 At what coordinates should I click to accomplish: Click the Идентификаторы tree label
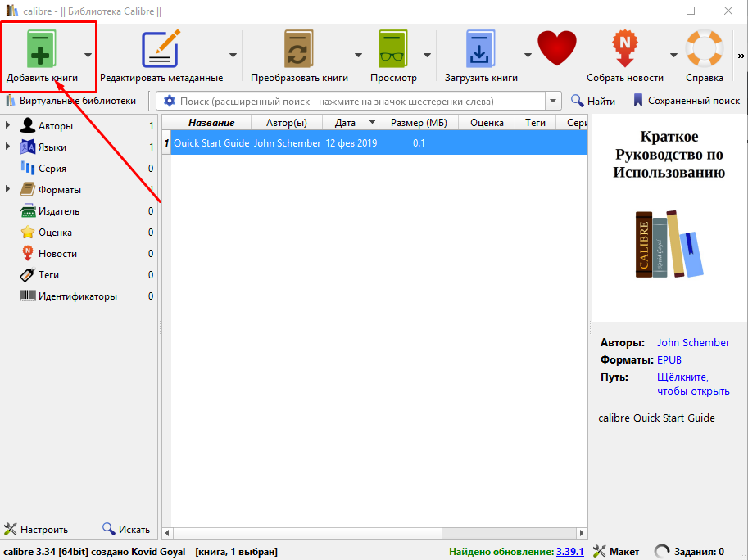coord(78,296)
